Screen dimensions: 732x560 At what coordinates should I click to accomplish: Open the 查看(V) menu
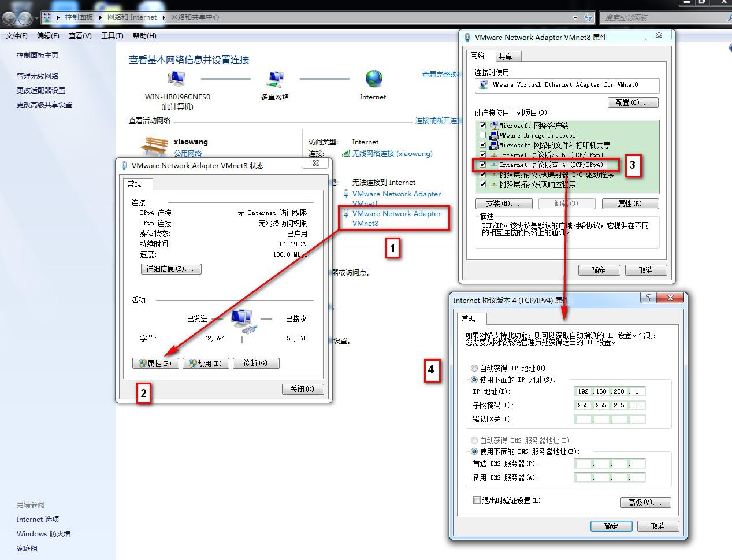(x=80, y=36)
